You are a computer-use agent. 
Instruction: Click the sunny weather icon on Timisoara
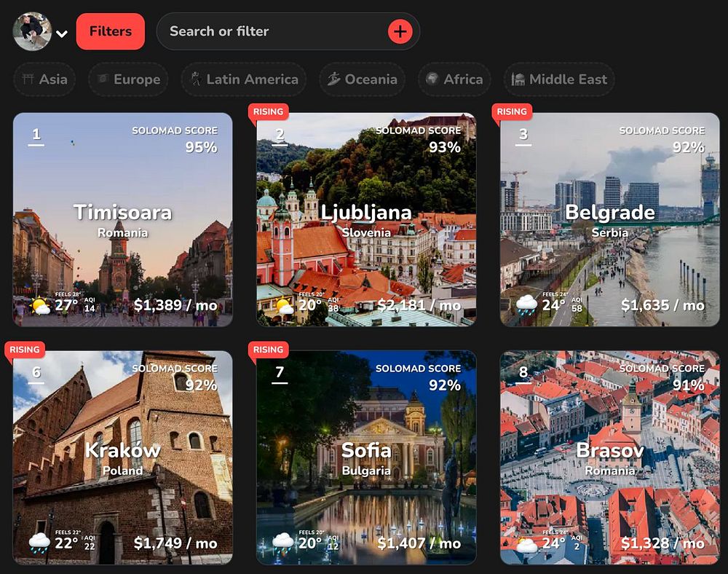pyautogui.click(x=40, y=306)
